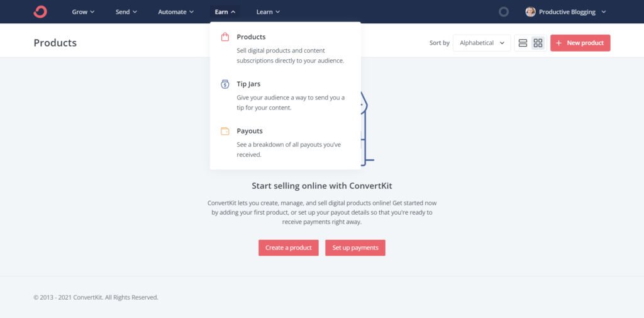Select Payouts in the Earn menu
Screen dimensions: 644x318
click(249, 131)
